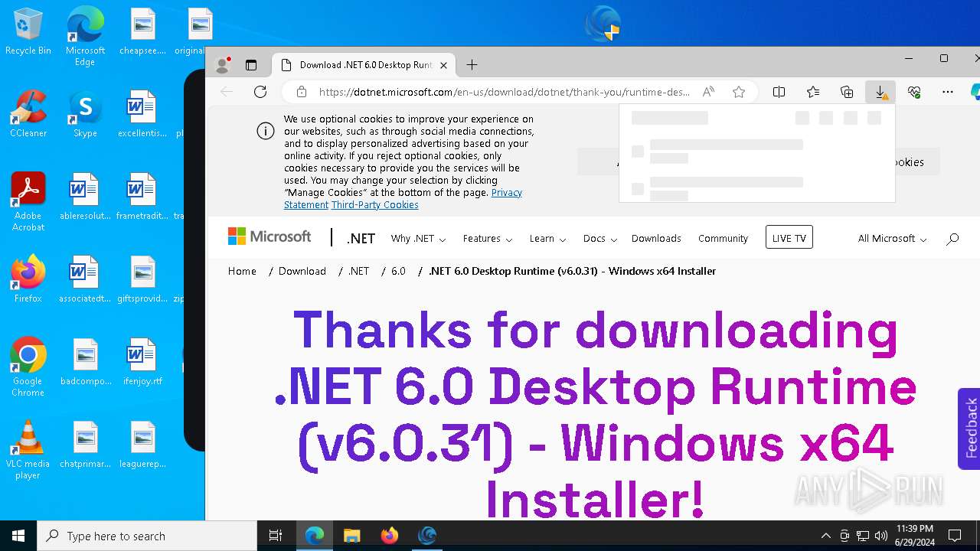980x551 pixels.
Task: Select the frametradit Word document
Action: [x=142, y=197]
